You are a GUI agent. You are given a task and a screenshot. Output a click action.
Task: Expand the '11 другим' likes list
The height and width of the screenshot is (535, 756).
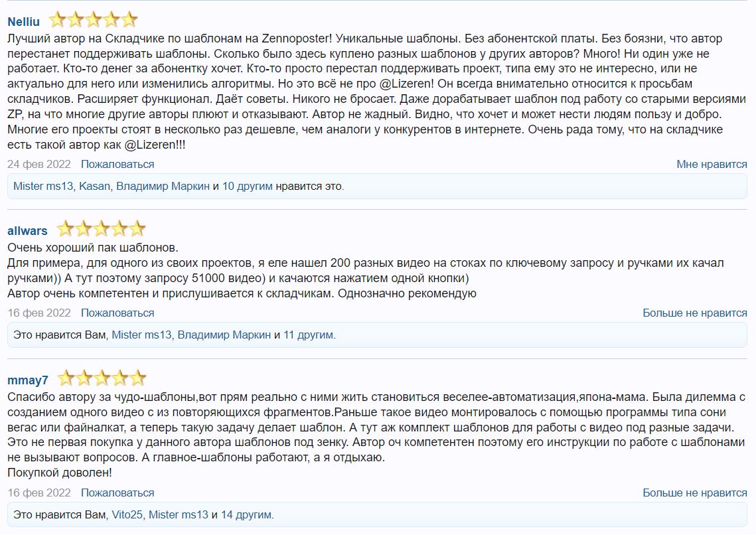(308, 335)
